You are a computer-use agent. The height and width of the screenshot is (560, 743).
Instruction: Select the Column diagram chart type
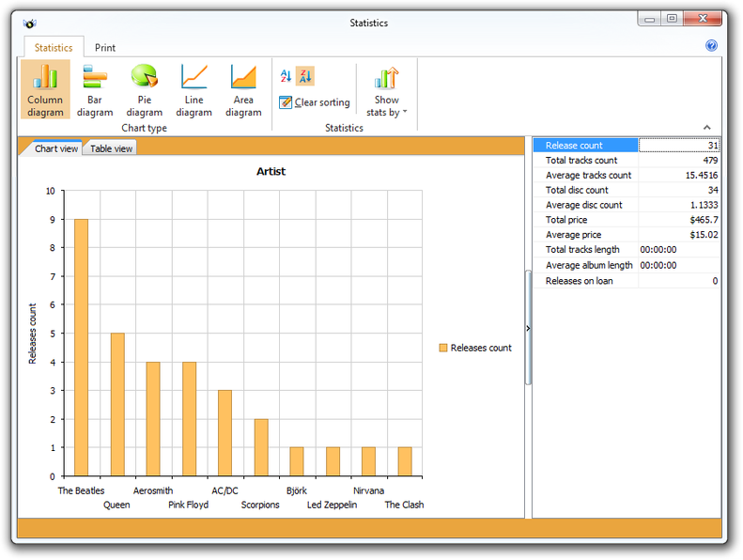click(45, 90)
